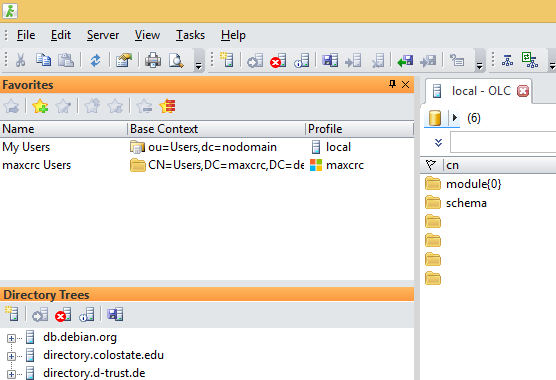Select directory.colostate.edu server
556x380 pixels.
point(103,355)
